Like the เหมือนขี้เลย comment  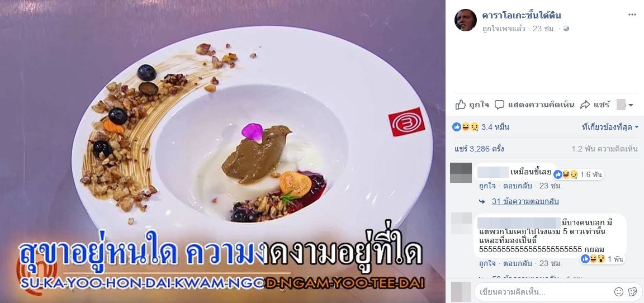click(x=486, y=186)
